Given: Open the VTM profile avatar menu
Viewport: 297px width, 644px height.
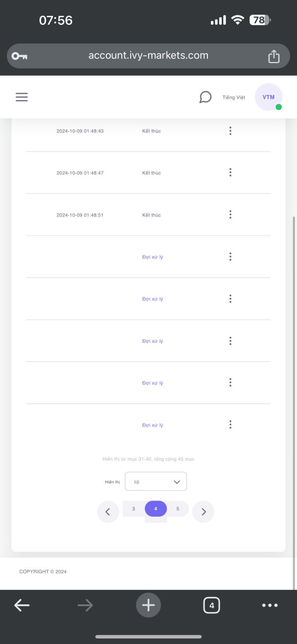Looking at the screenshot, I should (x=268, y=97).
